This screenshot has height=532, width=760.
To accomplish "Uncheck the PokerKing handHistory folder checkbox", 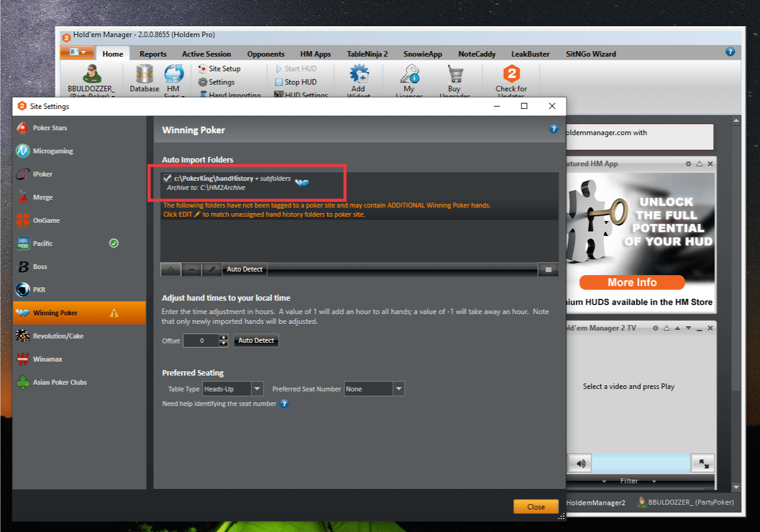I will click(x=167, y=178).
